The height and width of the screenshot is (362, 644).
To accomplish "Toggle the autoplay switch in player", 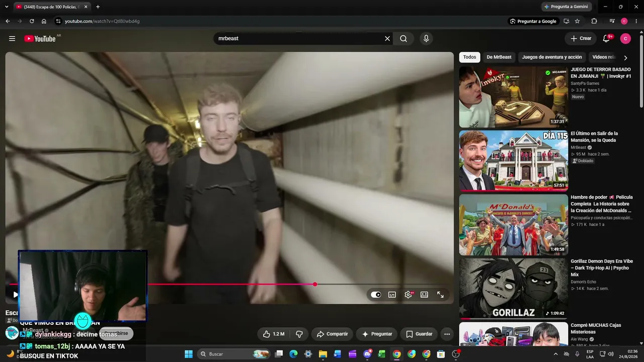I will [x=376, y=295].
